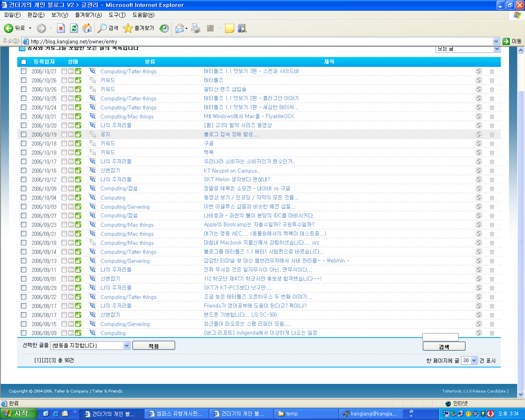Click the print icon in the browser toolbar

click(x=195, y=28)
